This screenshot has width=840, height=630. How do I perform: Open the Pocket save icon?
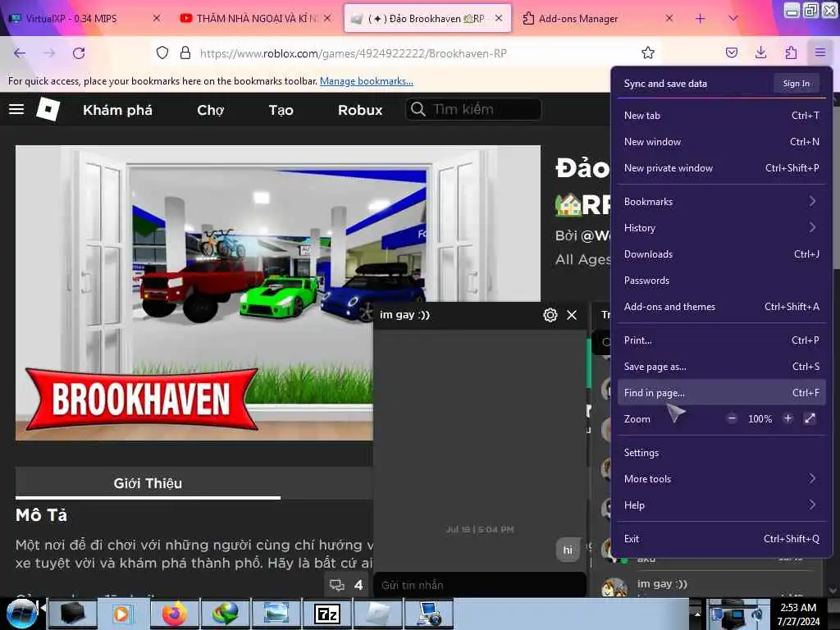731,52
